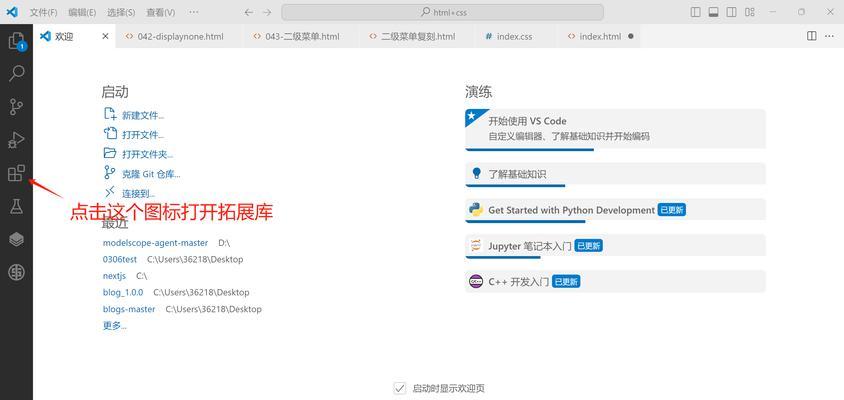Click the 打开文件夹... link
Image resolution: width=844 pixels, height=400 pixels.
pyautogui.click(x=147, y=155)
